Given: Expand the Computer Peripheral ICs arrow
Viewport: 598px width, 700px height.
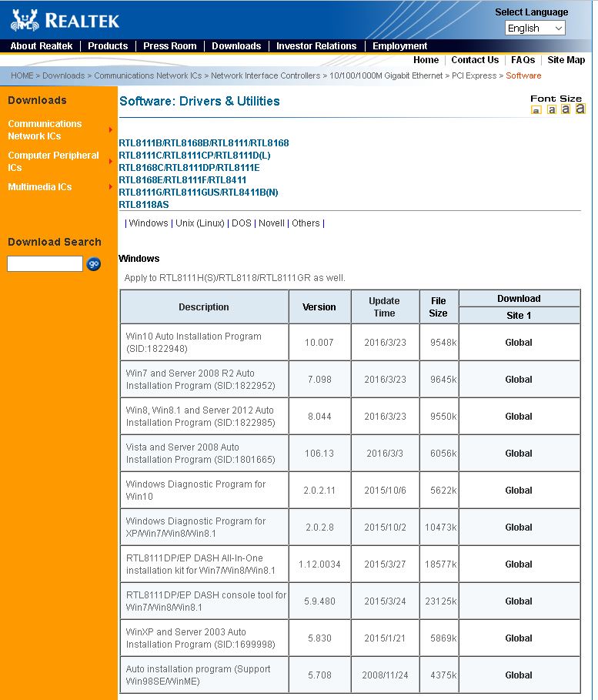Looking at the screenshot, I should tap(110, 161).
